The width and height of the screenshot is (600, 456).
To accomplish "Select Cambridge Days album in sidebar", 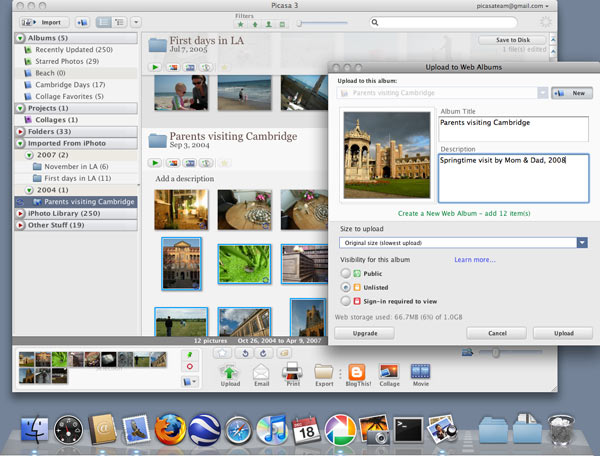I will pyautogui.click(x=70, y=84).
